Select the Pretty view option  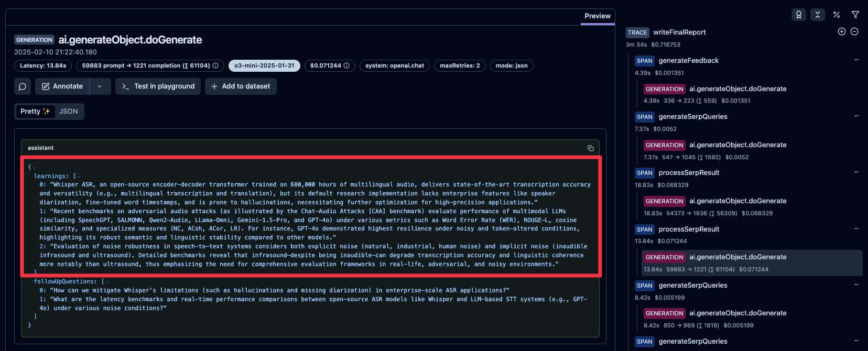tap(35, 112)
